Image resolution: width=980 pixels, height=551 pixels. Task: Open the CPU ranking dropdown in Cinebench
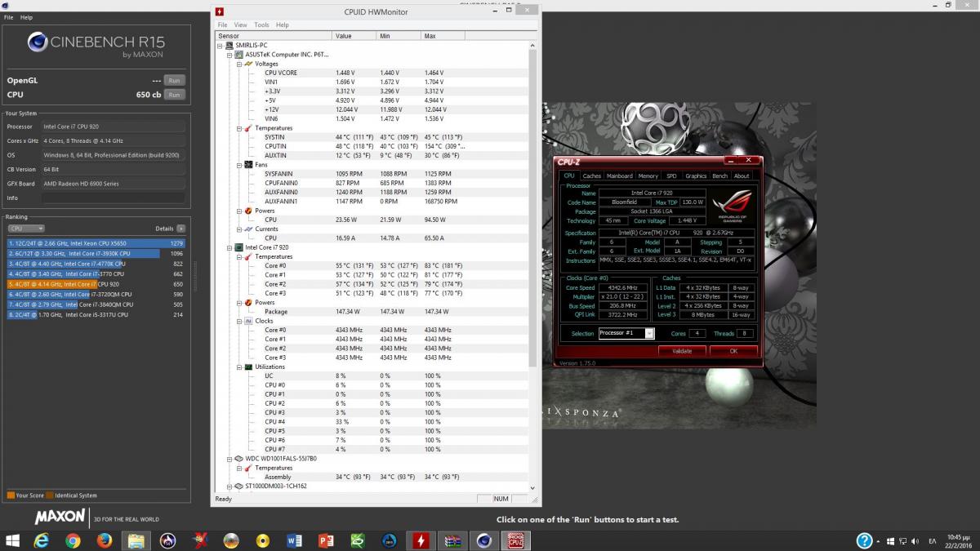click(x=25, y=229)
